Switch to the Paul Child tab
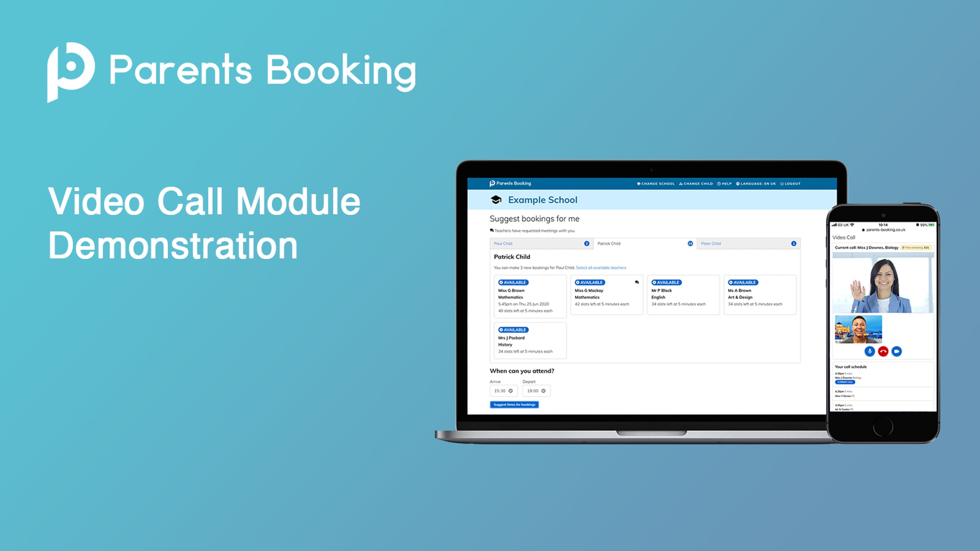This screenshot has height=551, width=980. pos(541,244)
